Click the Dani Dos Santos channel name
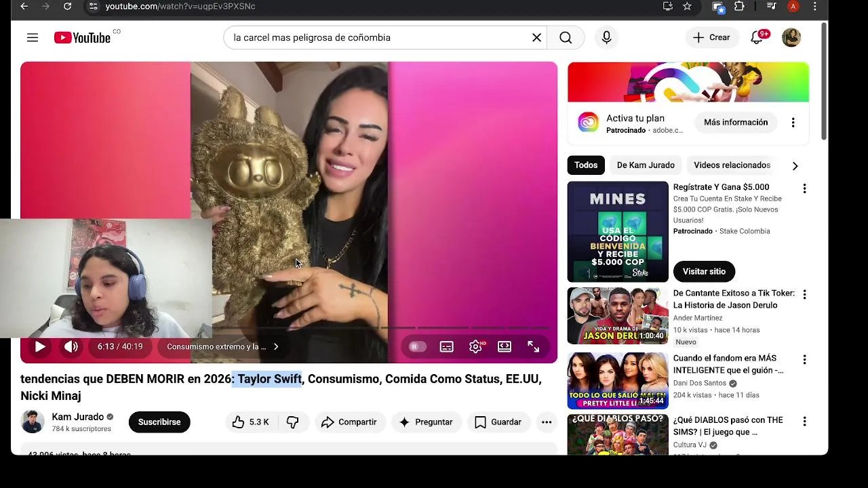This screenshot has height=488, width=868. click(x=700, y=383)
